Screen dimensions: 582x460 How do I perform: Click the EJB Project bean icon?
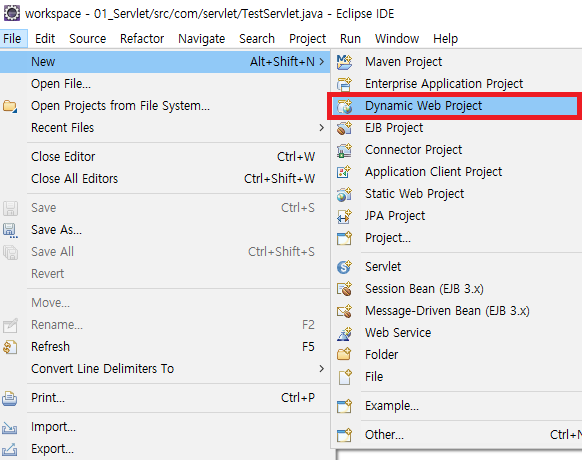(x=344, y=128)
